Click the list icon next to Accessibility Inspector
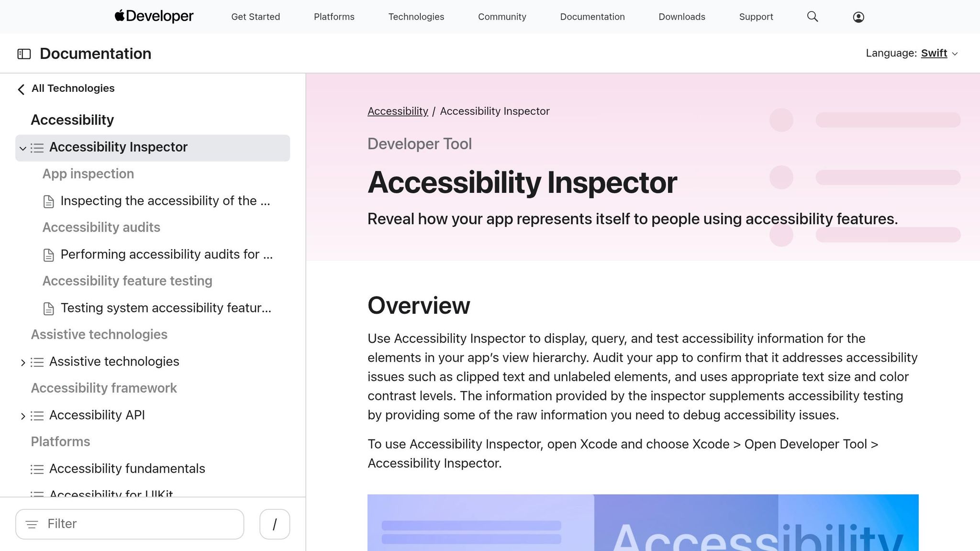980x551 pixels. click(x=37, y=148)
